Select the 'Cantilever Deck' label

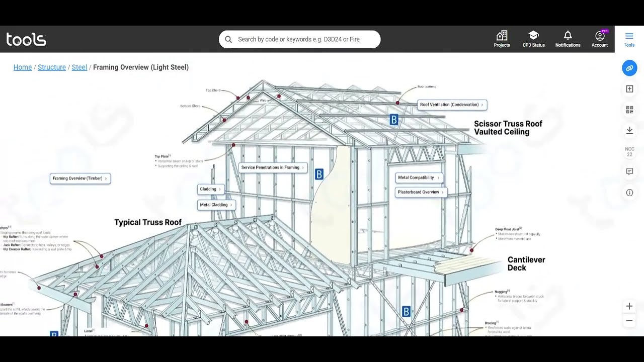pyautogui.click(x=526, y=264)
